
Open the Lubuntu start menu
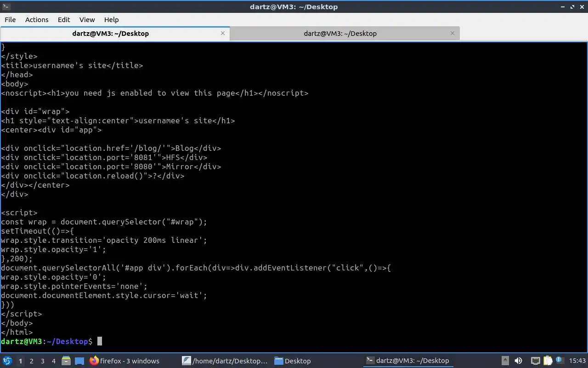[7, 361]
